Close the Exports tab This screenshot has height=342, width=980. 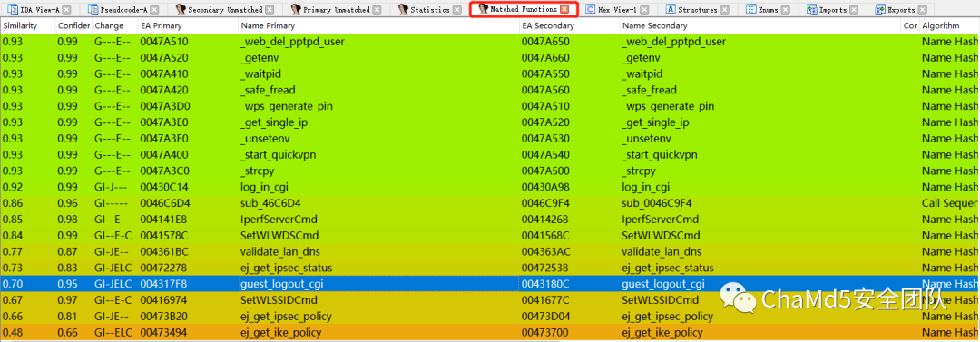click(x=923, y=9)
